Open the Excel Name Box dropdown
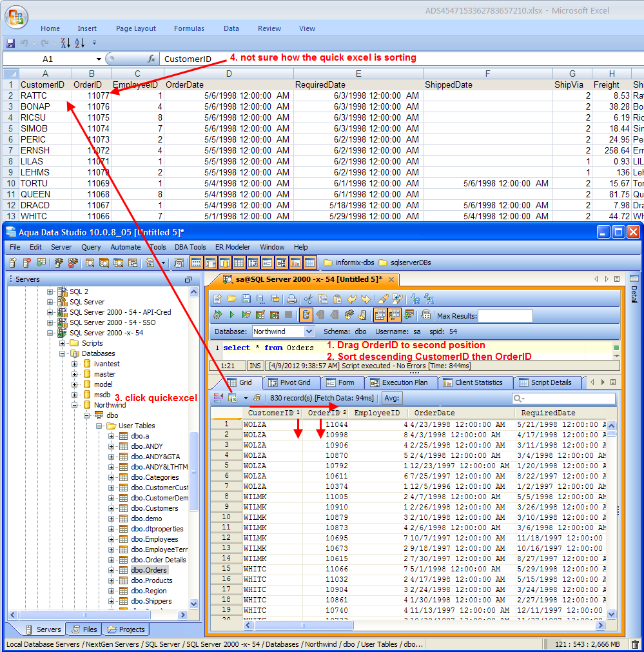This screenshot has height=652, width=644. [x=99, y=59]
